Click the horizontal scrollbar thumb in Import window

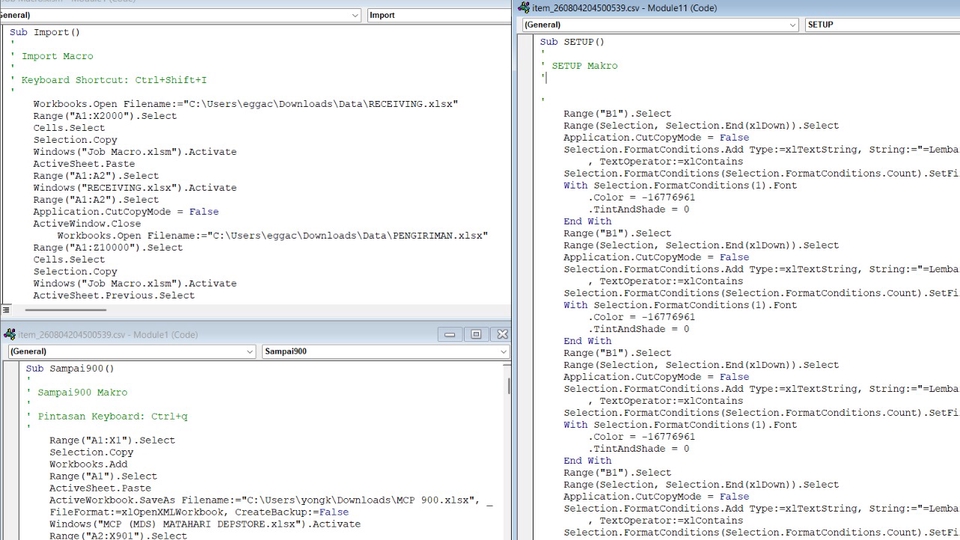66,310
